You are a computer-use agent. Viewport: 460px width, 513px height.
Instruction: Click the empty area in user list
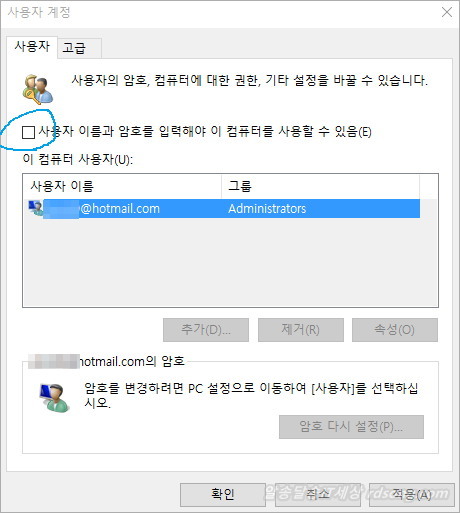click(x=230, y=262)
